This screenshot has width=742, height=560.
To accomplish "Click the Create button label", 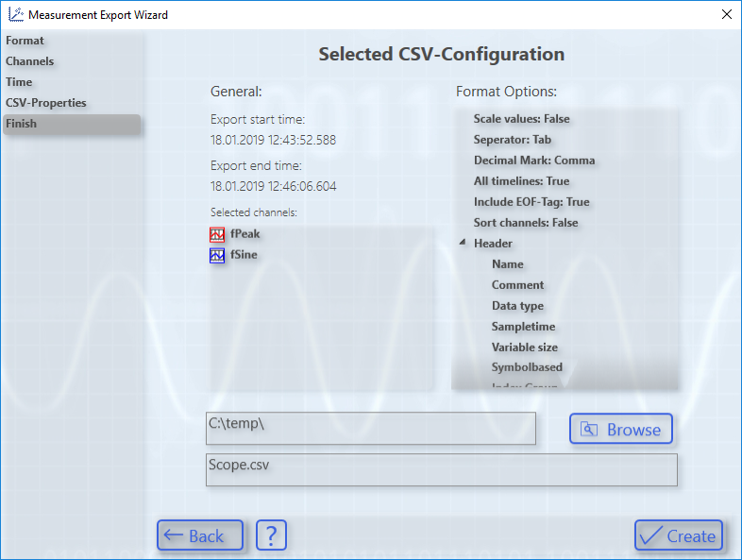I will pos(691,536).
